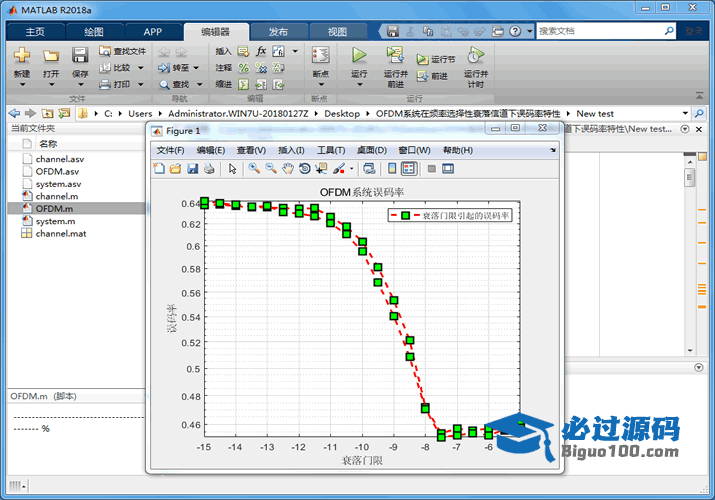Open the Plots (绘图) tab

click(x=94, y=32)
